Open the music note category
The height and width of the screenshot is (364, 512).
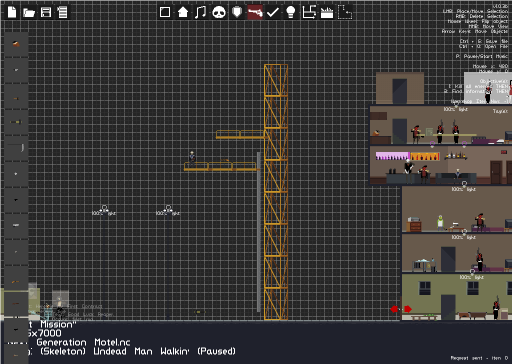200,12
